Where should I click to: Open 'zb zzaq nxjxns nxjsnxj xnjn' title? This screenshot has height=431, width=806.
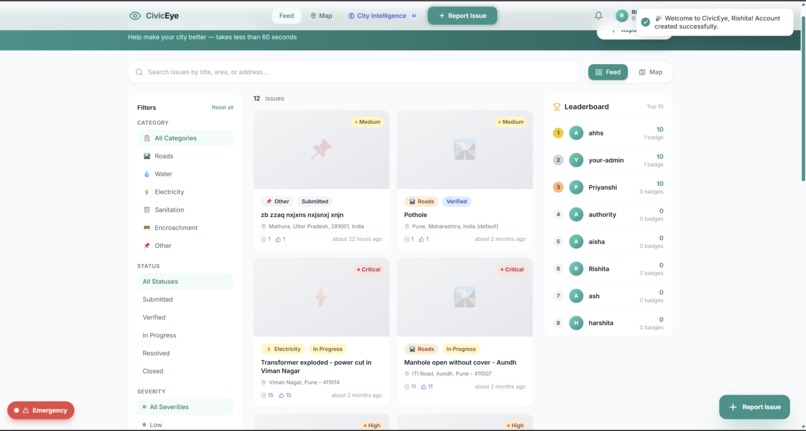[302, 215]
